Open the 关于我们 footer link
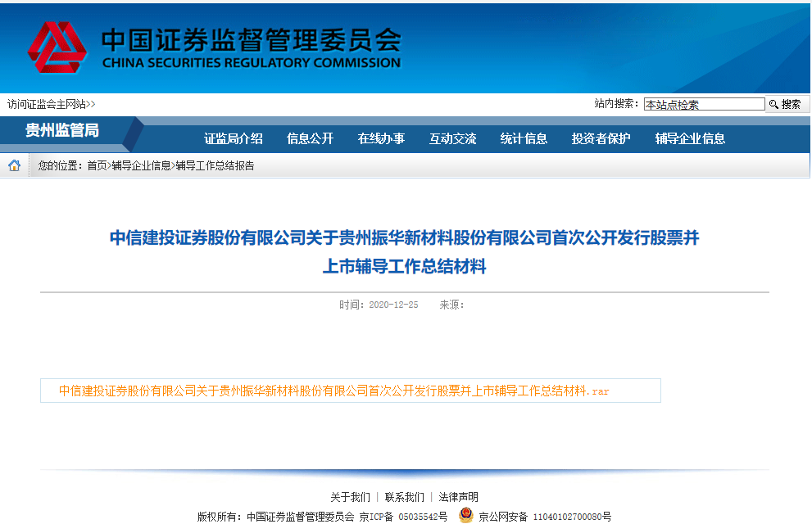 [350, 497]
